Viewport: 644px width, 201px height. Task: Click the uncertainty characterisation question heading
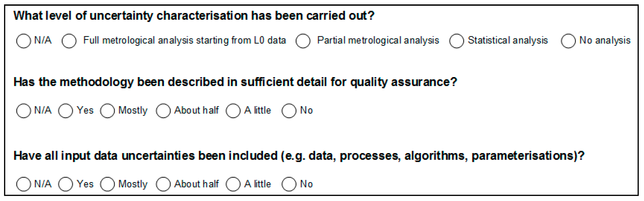pos(194,16)
